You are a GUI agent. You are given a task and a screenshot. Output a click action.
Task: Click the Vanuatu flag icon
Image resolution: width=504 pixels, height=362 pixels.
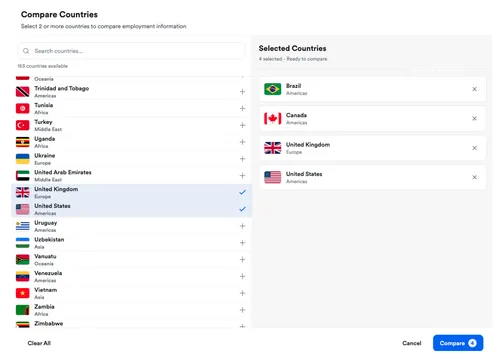click(23, 259)
